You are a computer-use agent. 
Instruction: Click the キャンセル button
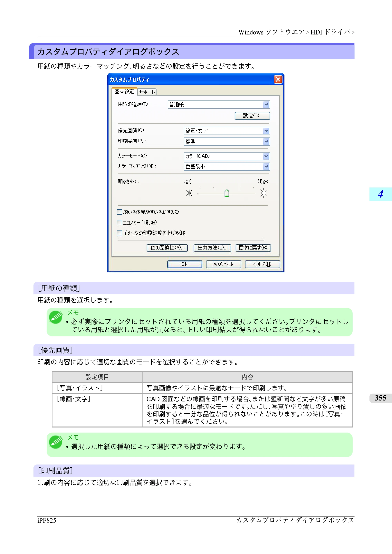tap(224, 264)
